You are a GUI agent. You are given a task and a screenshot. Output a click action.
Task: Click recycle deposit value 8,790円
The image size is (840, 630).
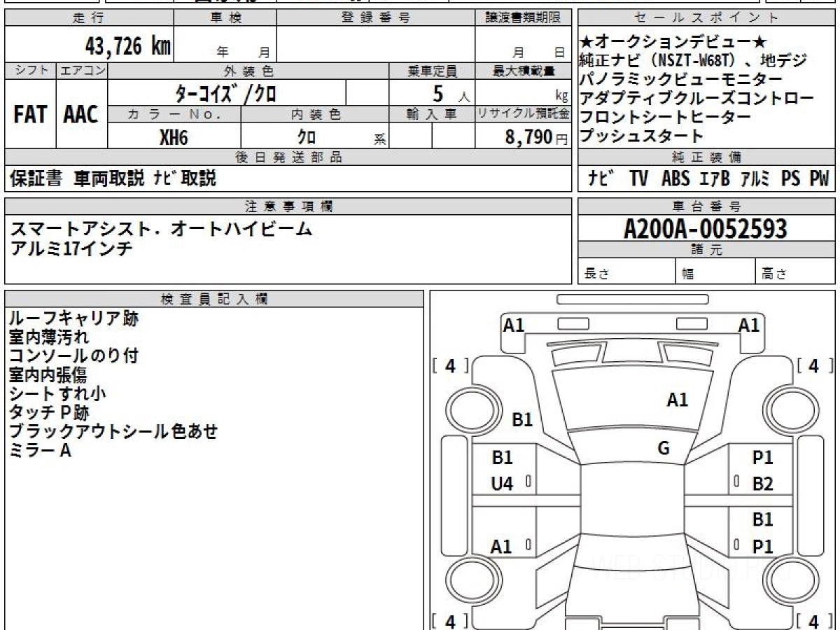click(x=536, y=137)
